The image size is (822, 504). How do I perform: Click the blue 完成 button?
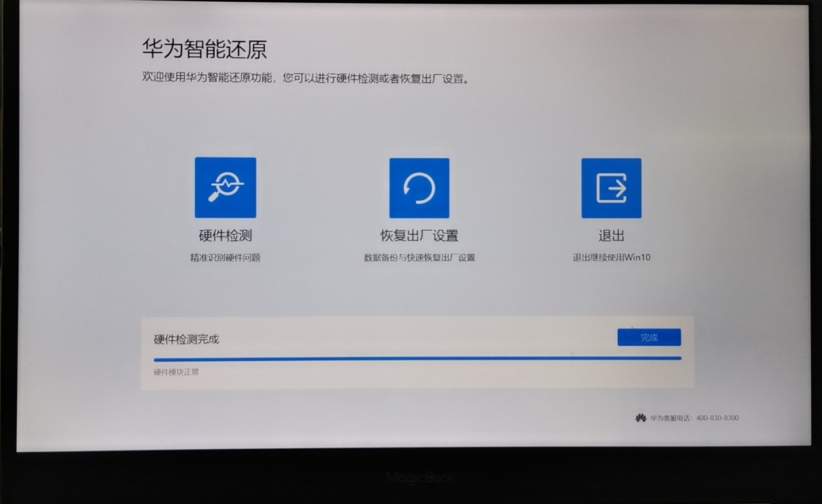(649, 338)
